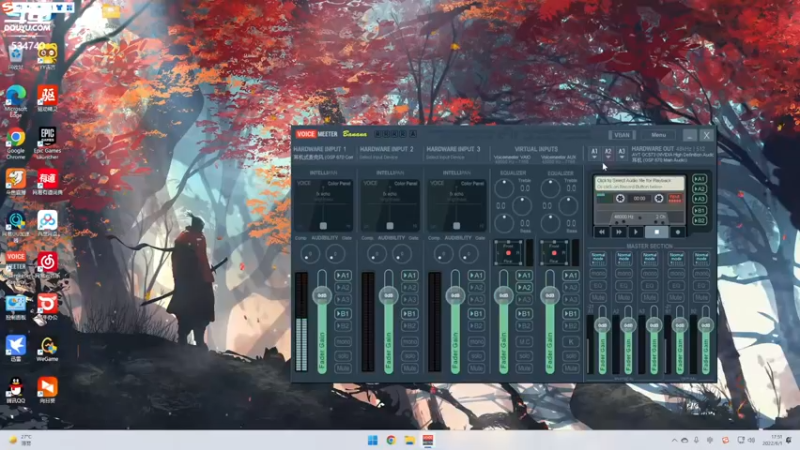The height and width of the screenshot is (450, 800).
Task: Open the Microsoft Edge desktop shortcut
Action: pyautogui.click(x=16, y=99)
